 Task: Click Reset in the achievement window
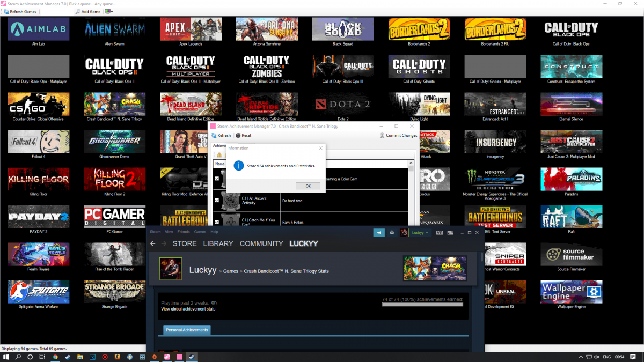click(244, 135)
